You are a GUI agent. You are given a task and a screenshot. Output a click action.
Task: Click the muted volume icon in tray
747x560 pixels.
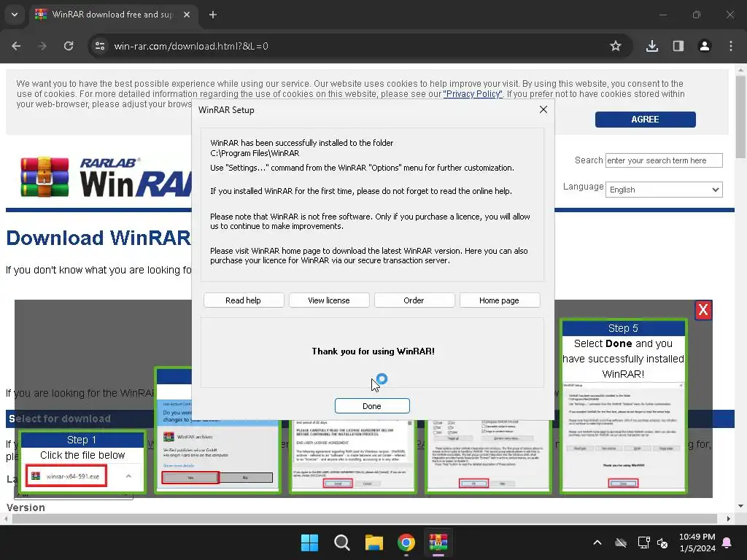(x=662, y=542)
